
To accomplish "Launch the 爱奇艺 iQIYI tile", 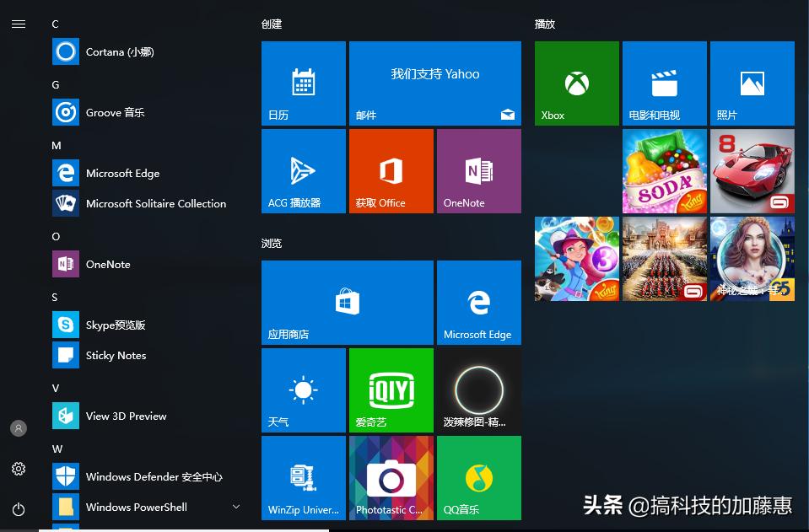I will tap(391, 390).
